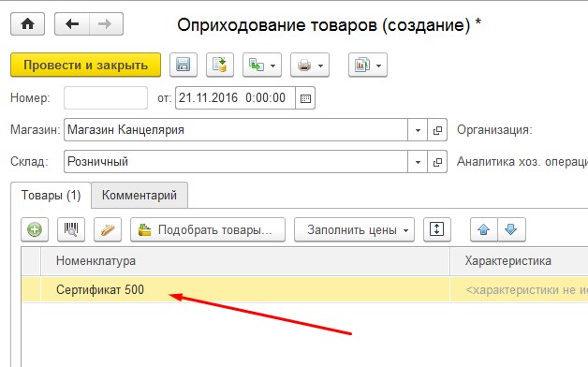Click the data collection terminal icon
Screen dimensions: 588x367
(x=108, y=229)
